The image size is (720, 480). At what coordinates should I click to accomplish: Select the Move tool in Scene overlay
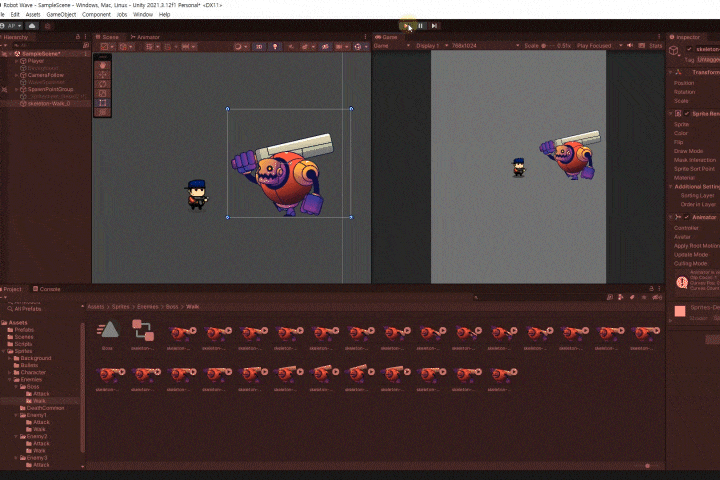102,75
